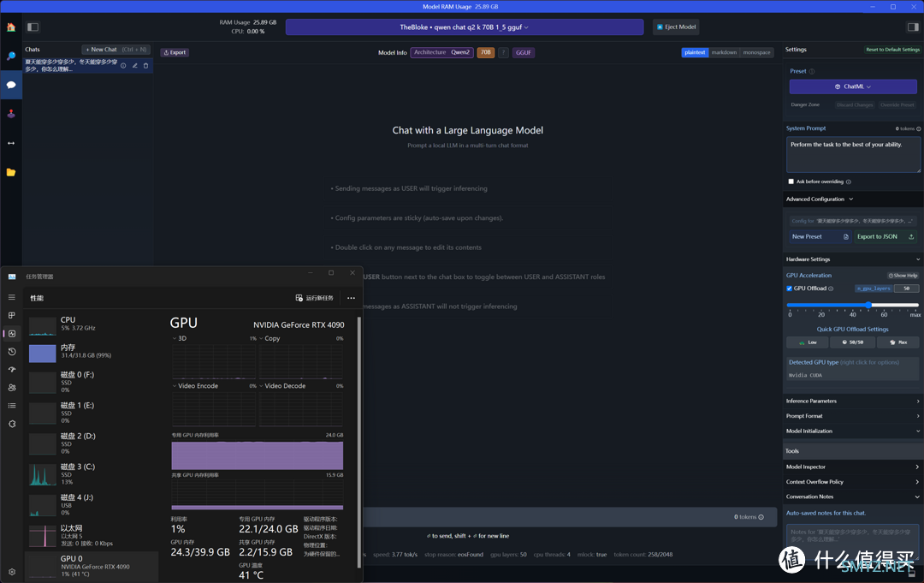Click 运行新任务 run new task in Task Manager
The height and width of the screenshot is (583, 924).
tap(315, 298)
